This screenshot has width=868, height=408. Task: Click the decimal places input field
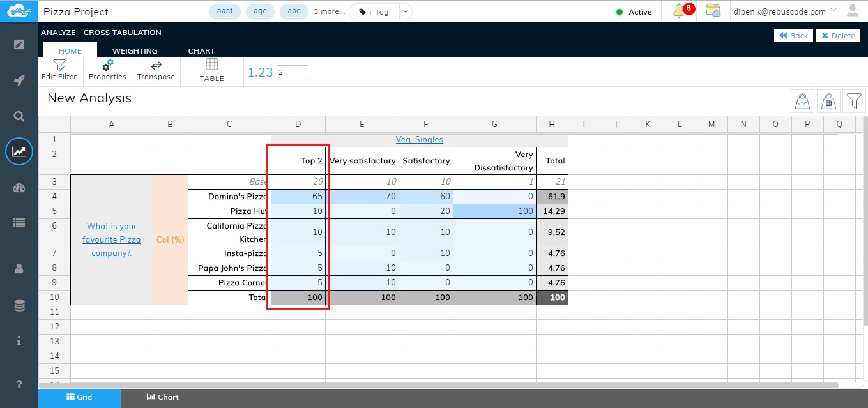[293, 72]
